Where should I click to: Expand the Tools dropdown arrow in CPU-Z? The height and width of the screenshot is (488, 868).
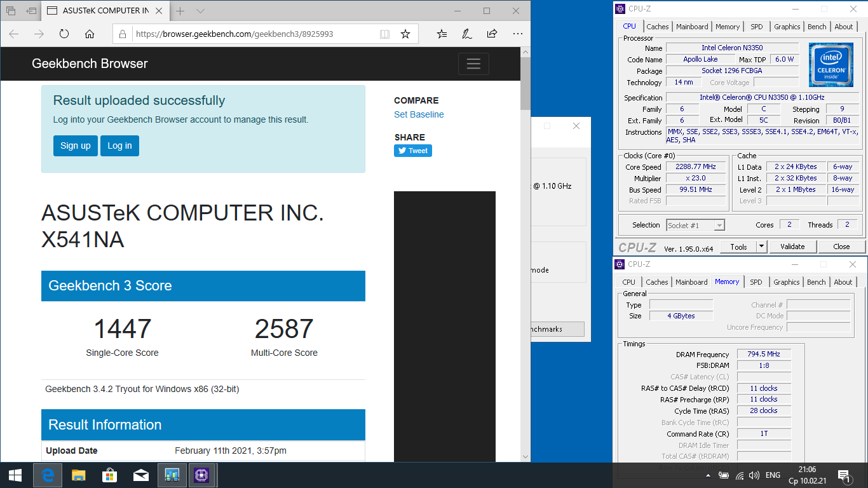[762, 247]
